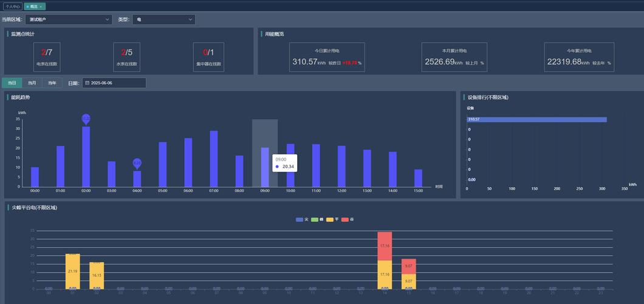
Task: Open the 个人中心 tab
Action: tap(13, 7)
